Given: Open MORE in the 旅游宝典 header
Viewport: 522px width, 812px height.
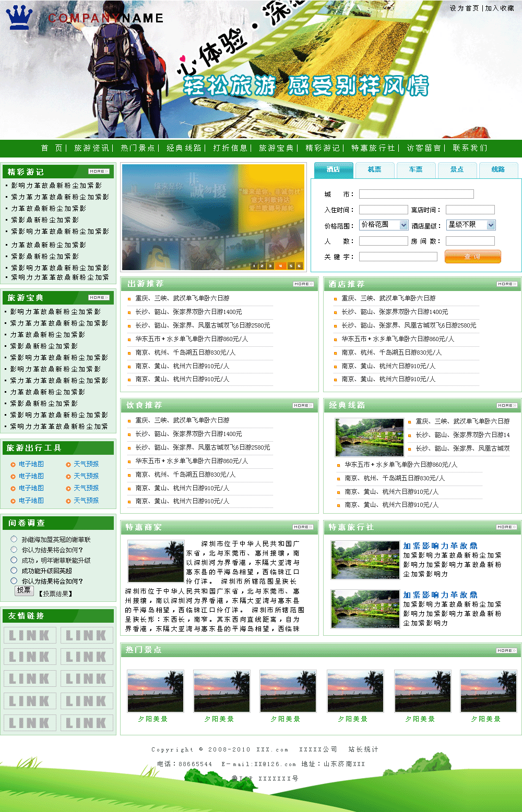Looking at the screenshot, I should [99, 298].
